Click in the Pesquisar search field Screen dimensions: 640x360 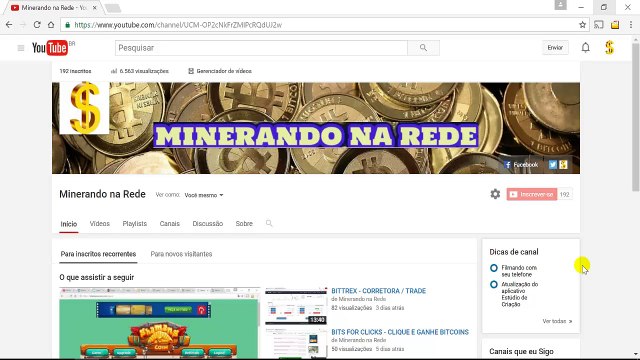[x=261, y=48]
